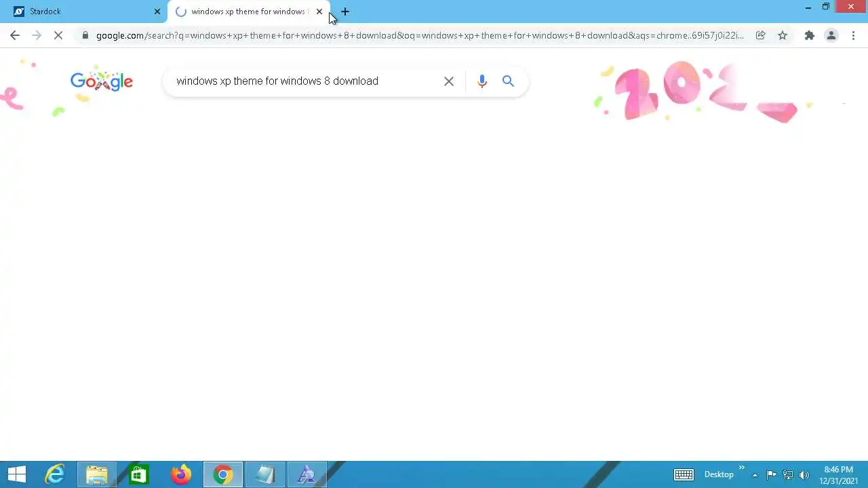Open the clock showing 8:46 PM
Screen dimensions: 868x488
[x=839, y=474]
